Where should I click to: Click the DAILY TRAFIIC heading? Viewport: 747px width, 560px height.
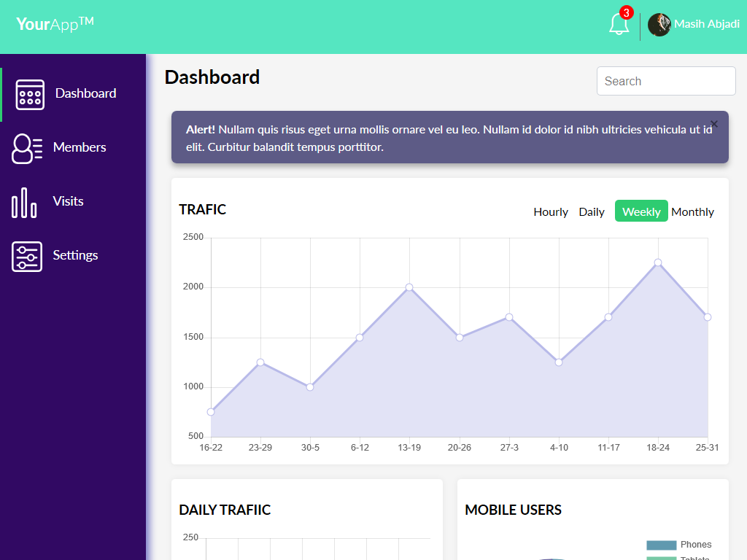coord(225,510)
